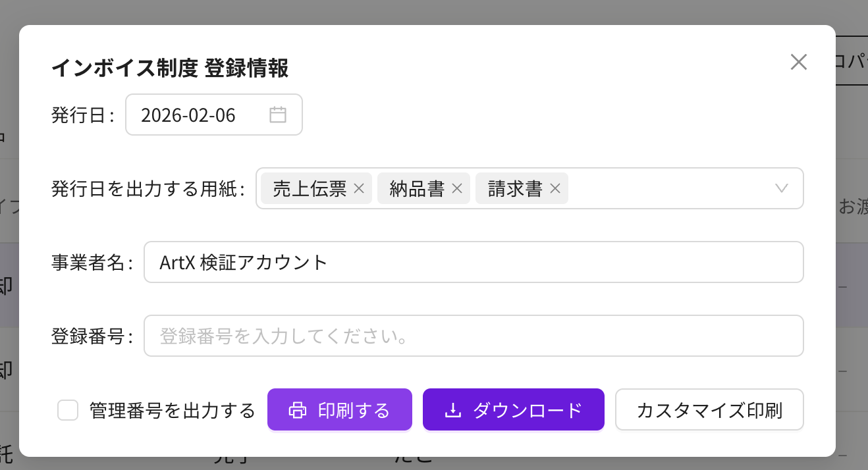The image size is (868, 470).
Task: Click the カスタマイズ印刷 button
Action: coord(709,409)
